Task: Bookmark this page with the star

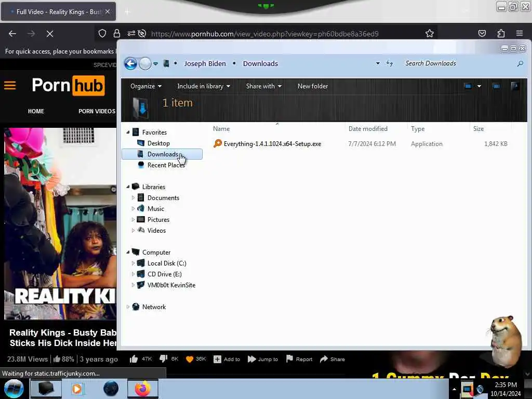Action: [x=430, y=34]
